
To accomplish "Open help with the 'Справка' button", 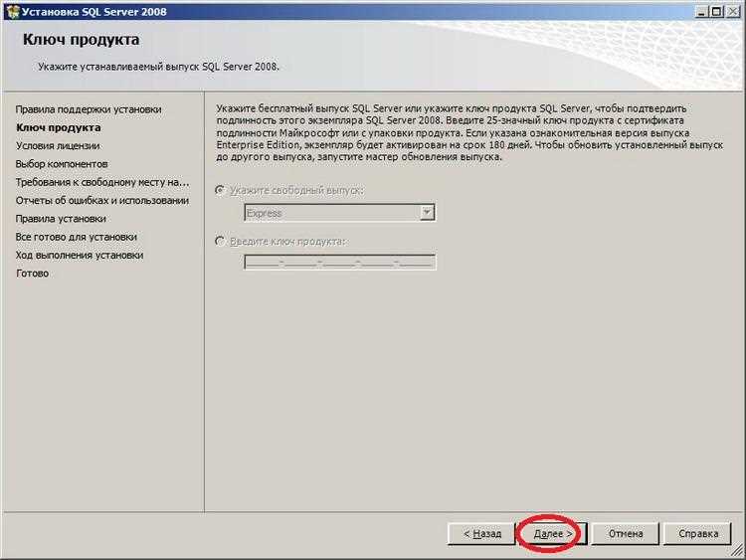I will (x=698, y=534).
